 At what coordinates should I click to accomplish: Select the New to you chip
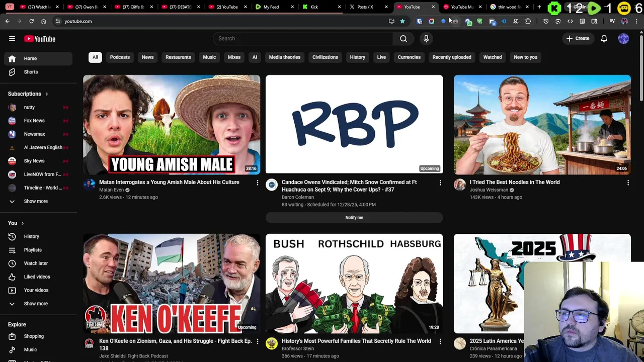tap(525, 57)
